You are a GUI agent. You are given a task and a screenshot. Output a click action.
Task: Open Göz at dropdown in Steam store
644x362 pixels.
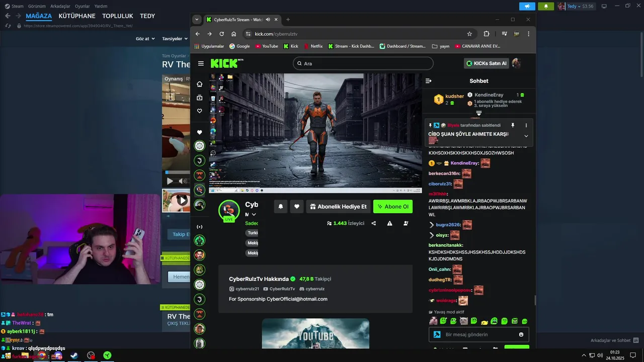[x=144, y=39]
